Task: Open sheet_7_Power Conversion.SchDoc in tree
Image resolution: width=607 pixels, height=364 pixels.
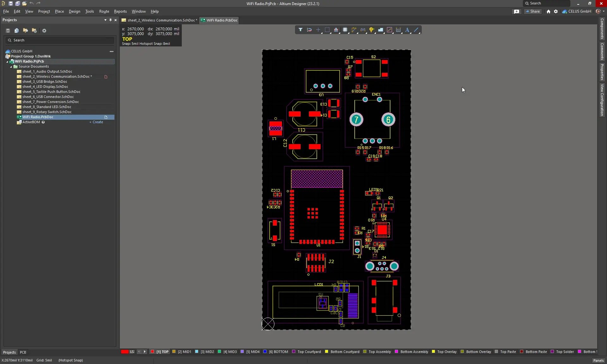Action: [x=51, y=102]
